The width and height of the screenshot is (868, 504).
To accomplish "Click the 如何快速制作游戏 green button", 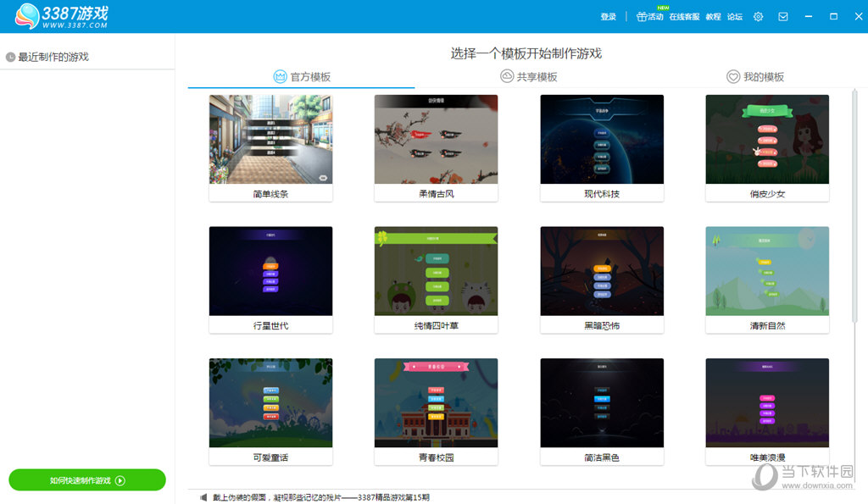I will 87,480.
